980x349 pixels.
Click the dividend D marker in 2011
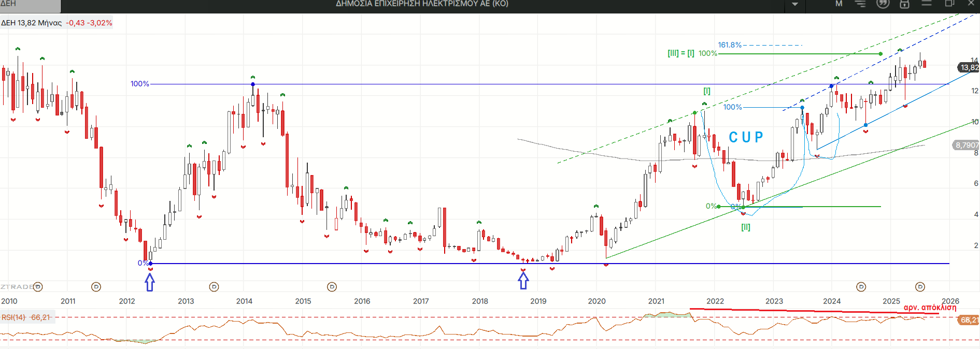(x=96, y=287)
